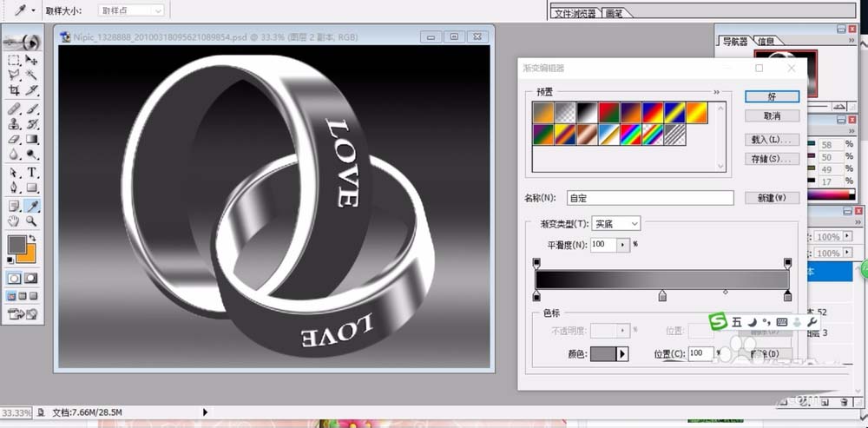Image resolution: width=868 pixels, height=428 pixels.
Task: Select the Healing Brush tool
Action: (x=15, y=109)
